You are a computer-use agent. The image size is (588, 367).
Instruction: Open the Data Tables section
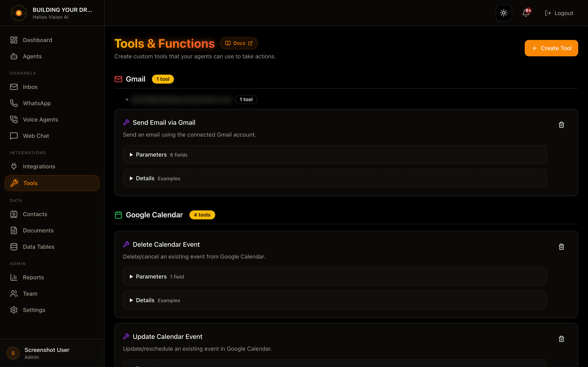[38, 247]
